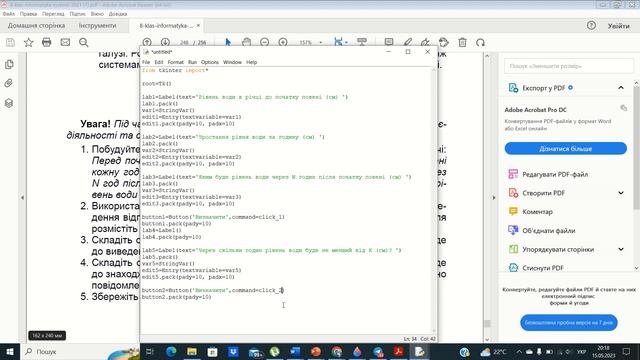The width and height of the screenshot is (640, 360).
Task: Open the IDLE Window menu
Action: pos(232,62)
